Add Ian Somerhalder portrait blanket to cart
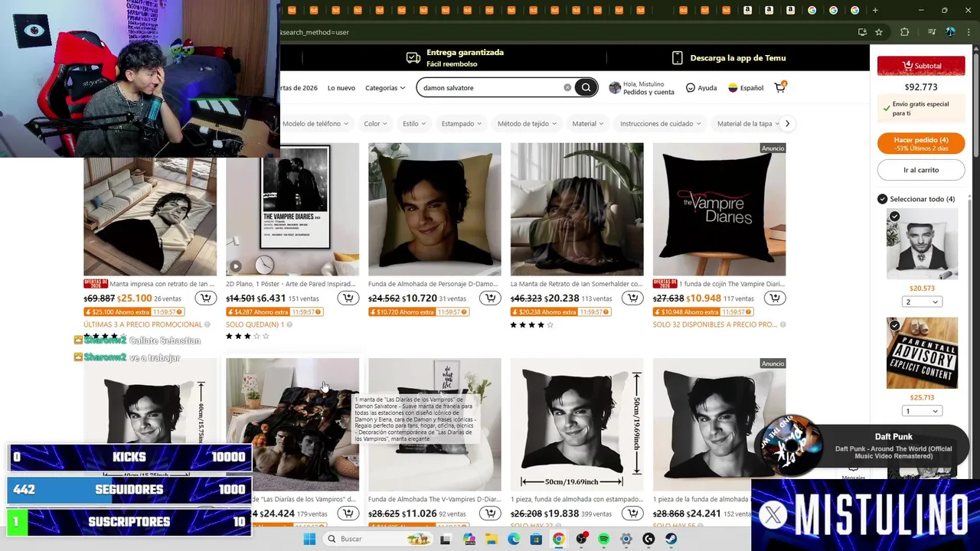 point(632,298)
